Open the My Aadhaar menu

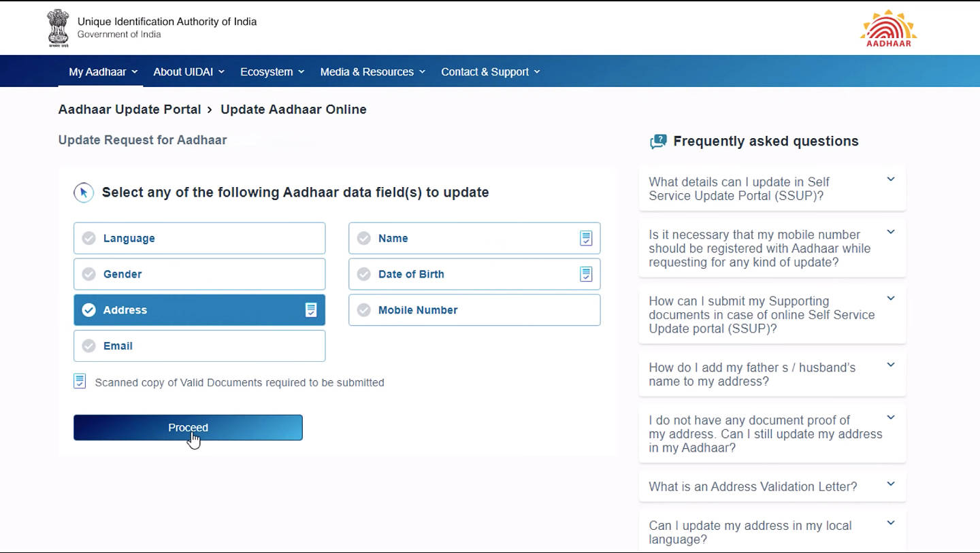coord(103,72)
